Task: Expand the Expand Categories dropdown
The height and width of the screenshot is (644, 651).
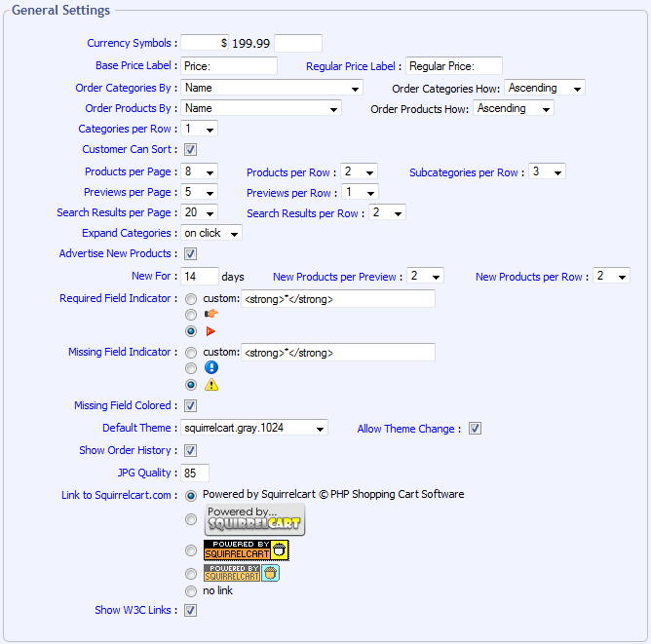Action: coord(211,234)
